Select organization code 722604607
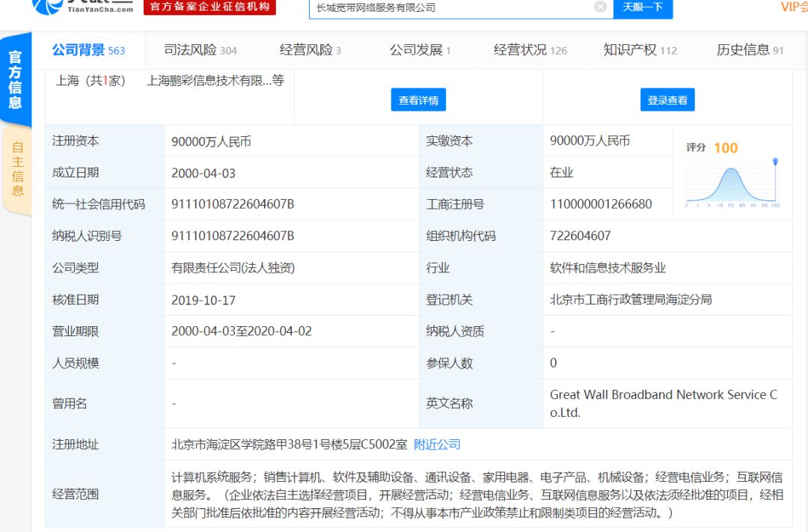This screenshot has width=808, height=532. coord(581,236)
